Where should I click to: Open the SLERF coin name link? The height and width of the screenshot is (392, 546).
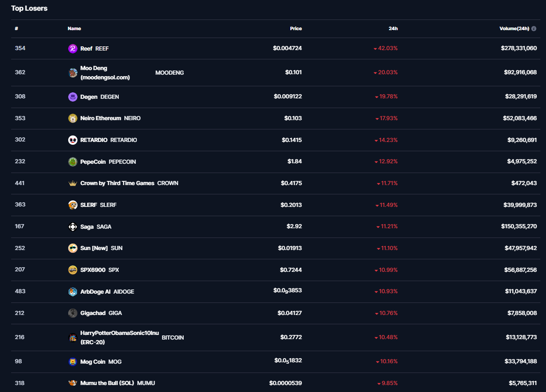pyautogui.click(x=89, y=205)
